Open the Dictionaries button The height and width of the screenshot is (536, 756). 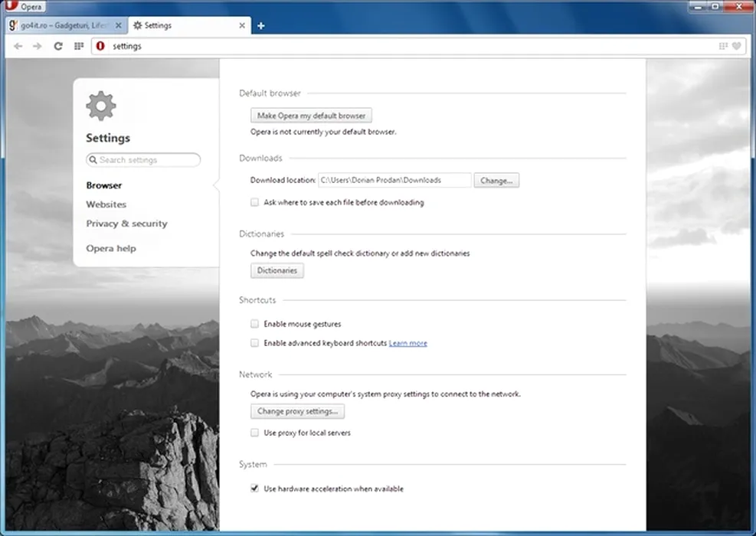pos(277,270)
